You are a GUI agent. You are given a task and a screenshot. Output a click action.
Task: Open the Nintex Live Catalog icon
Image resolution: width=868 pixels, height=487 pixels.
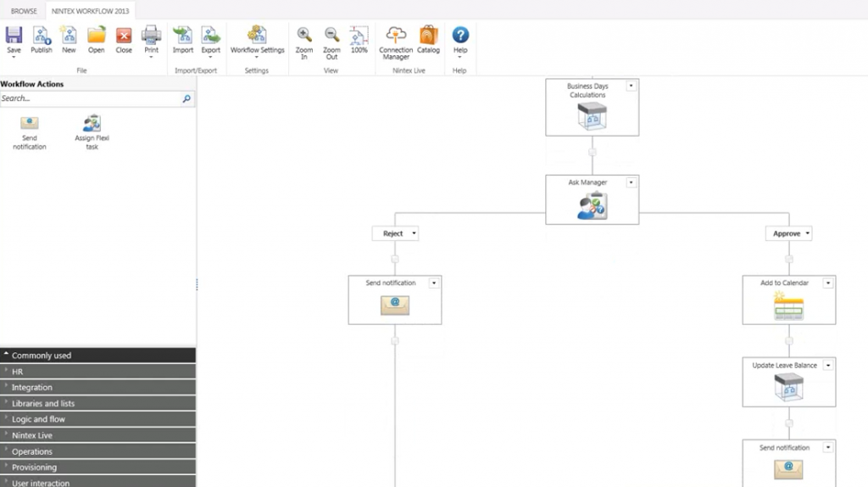click(x=428, y=36)
